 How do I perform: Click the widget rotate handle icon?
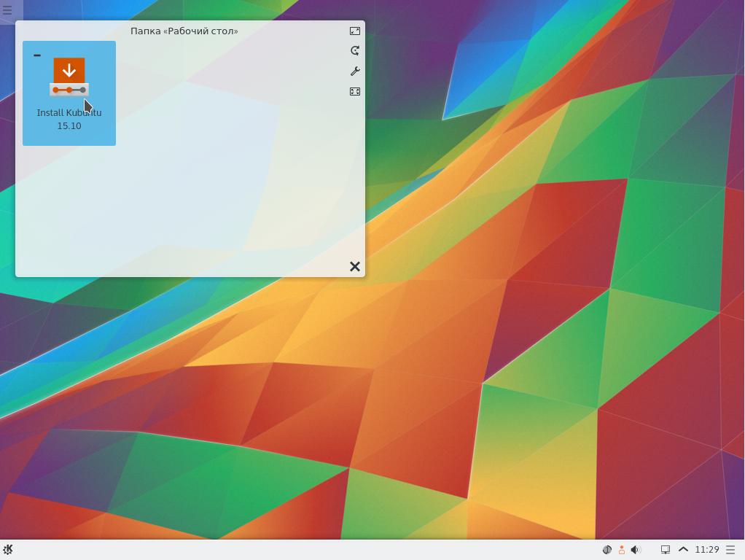(355, 51)
